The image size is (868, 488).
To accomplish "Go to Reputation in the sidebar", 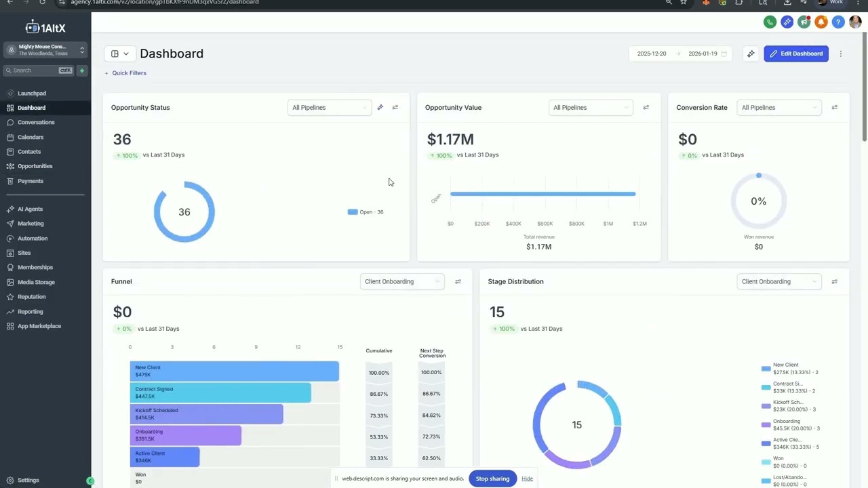I will tap(45, 297).
